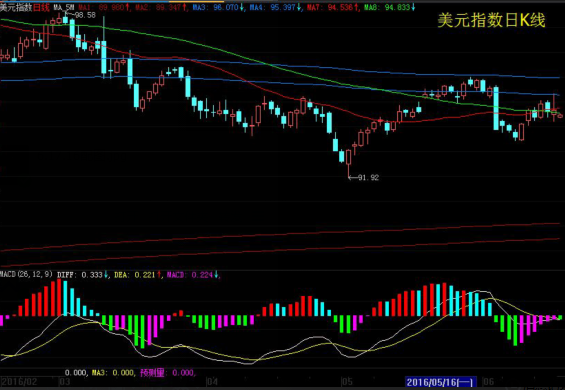The height and width of the screenshot is (390, 565).
Task: Click the magenta MACD value readout
Action: pos(190,275)
